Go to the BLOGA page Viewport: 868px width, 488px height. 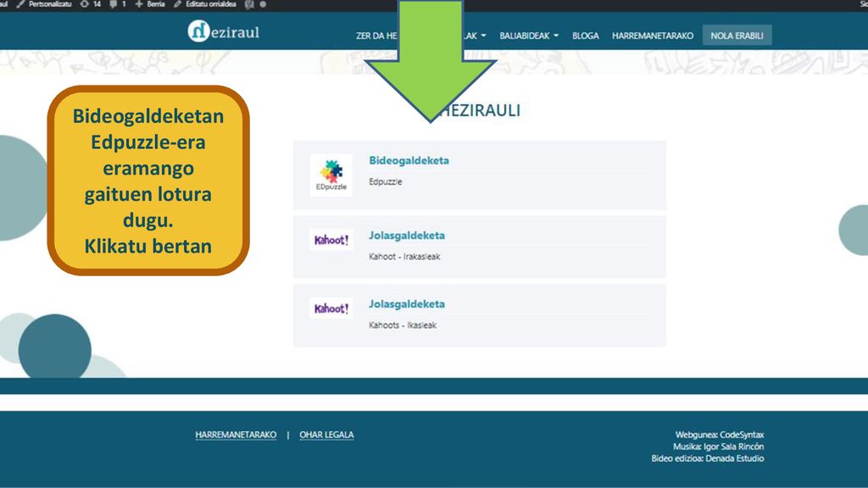[585, 36]
